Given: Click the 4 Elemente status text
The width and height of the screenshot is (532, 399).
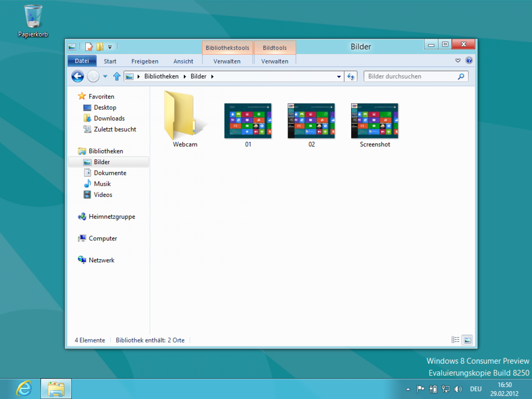Looking at the screenshot, I should coord(90,340).
